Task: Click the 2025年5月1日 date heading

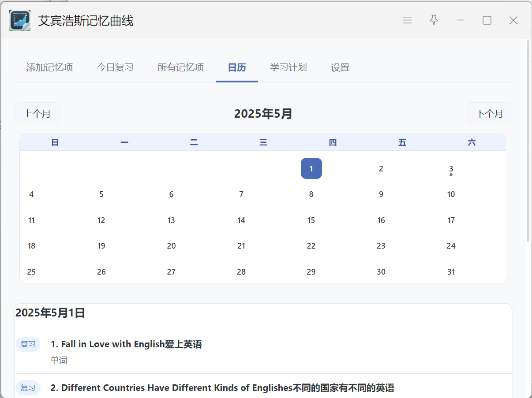Action: point(50,313)
